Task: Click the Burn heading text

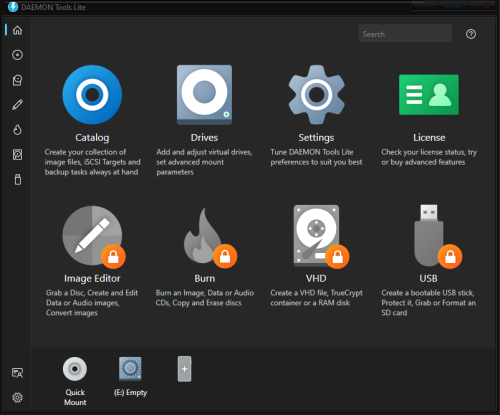Action: point(205,278)
